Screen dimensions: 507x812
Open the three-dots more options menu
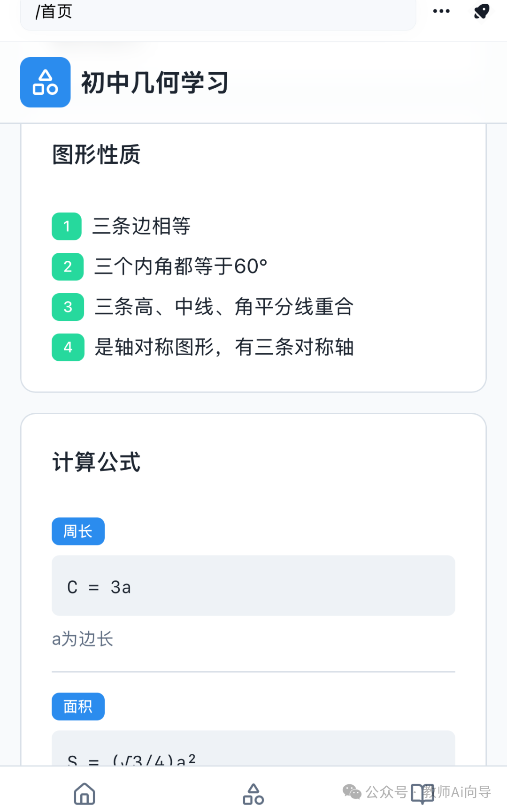441,11
